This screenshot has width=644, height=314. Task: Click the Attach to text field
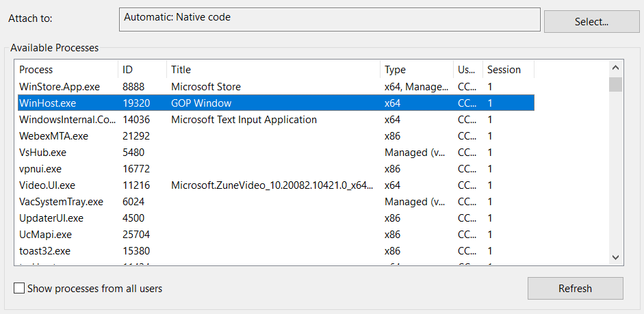pos(329,19)
